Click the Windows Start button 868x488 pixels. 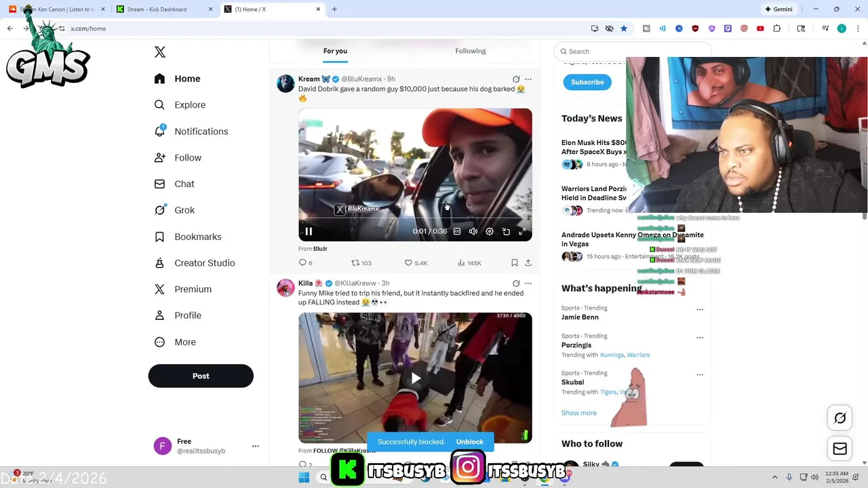pos(304,477)
